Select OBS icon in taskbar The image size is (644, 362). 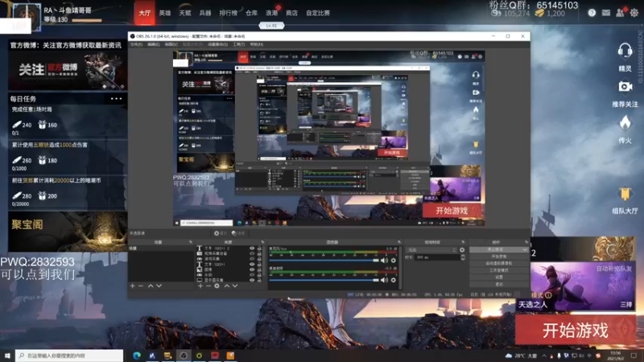[x=184, y=356]
